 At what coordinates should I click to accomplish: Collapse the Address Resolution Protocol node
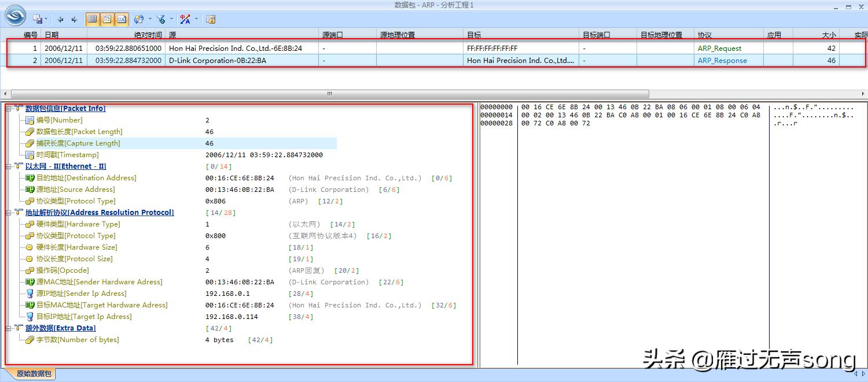(9, 213)
